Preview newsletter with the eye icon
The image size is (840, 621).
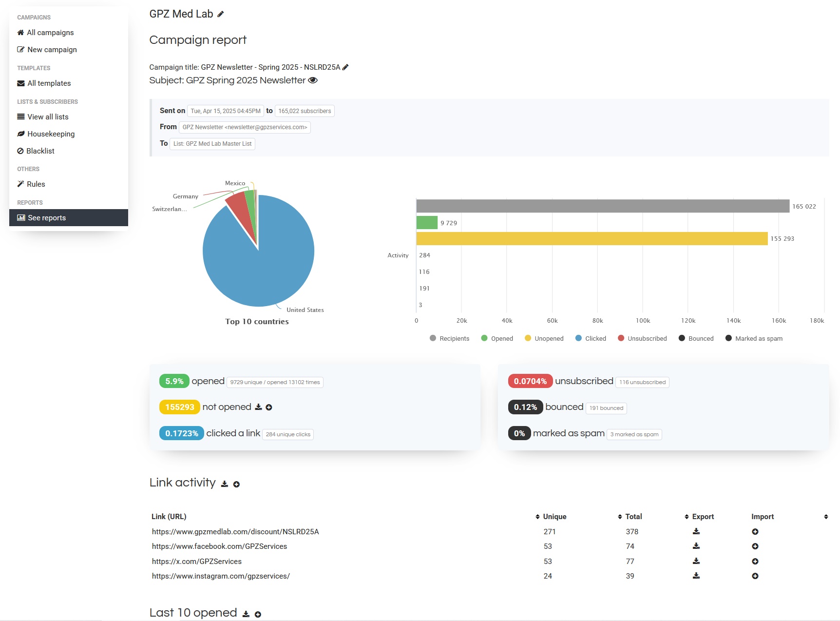click(313, 80)
